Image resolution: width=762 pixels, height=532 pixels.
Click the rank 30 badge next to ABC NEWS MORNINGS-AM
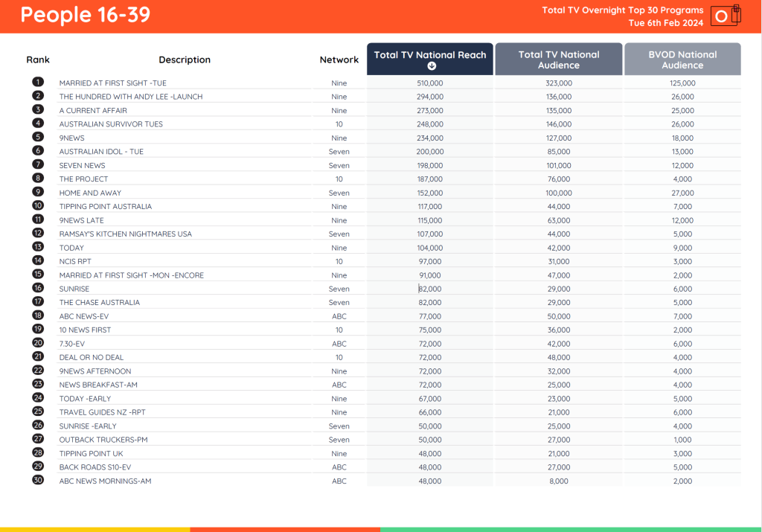pos(38,481)
